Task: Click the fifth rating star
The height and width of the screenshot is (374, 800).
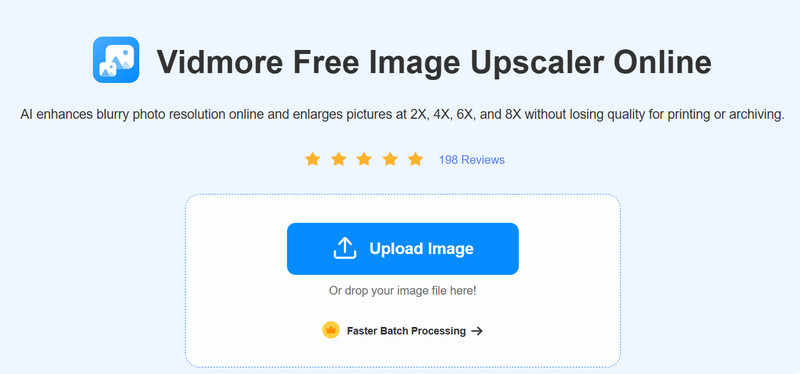Action: click(x=416, y=159)
